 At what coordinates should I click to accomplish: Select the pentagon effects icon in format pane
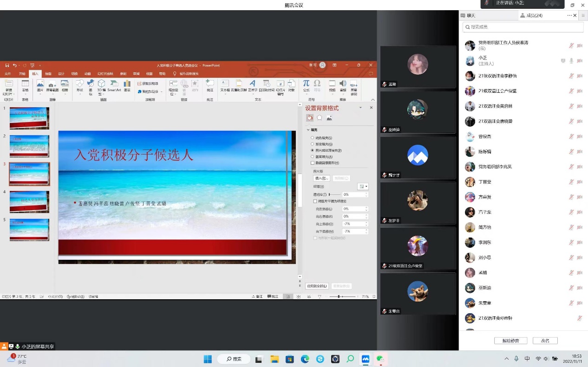coord(320,118)
